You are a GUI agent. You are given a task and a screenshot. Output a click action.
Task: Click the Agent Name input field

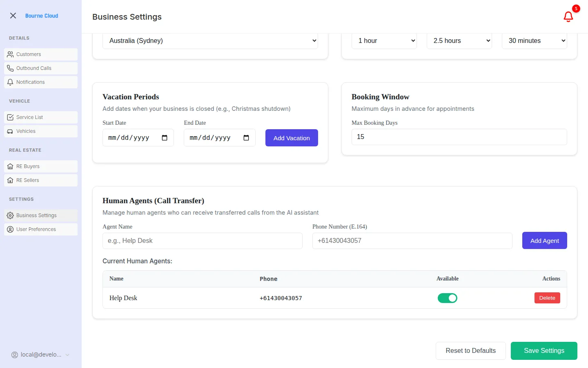click(203, 241)
